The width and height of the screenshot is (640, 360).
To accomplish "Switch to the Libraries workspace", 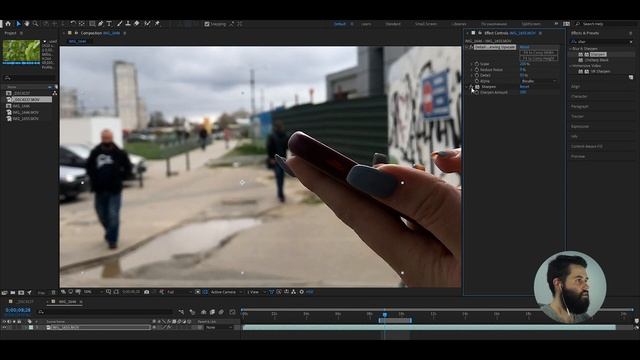I will [459, 24].
